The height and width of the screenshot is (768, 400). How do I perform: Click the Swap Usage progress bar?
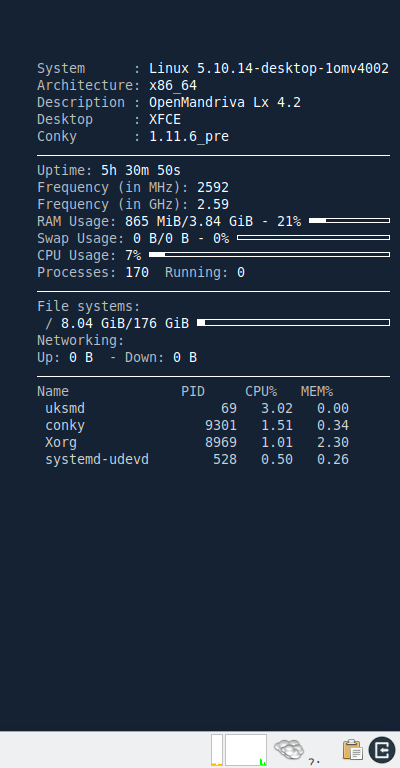[x=313, y=238]
